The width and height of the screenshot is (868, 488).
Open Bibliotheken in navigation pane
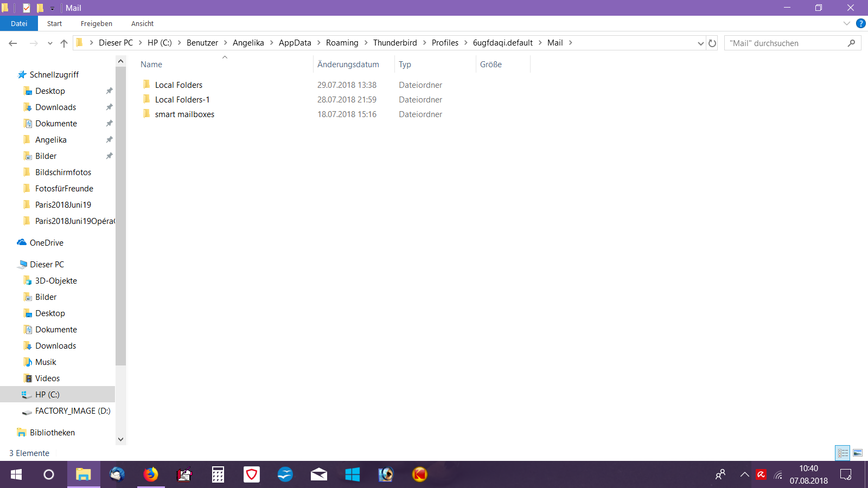tap(52, 433)
